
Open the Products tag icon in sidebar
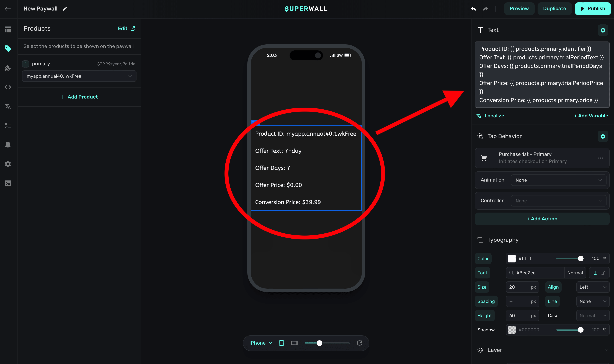tap(8, 49)
